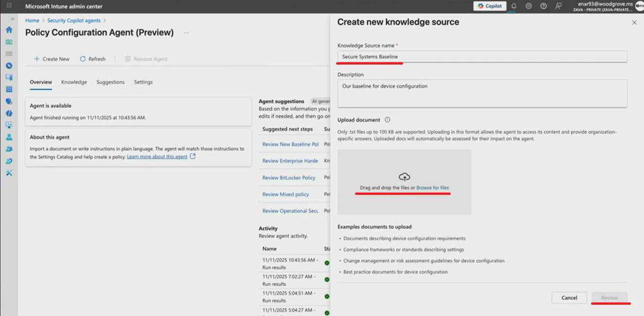
Task: Click status check for 5:04:51 AM run
Action: point(327,296)
